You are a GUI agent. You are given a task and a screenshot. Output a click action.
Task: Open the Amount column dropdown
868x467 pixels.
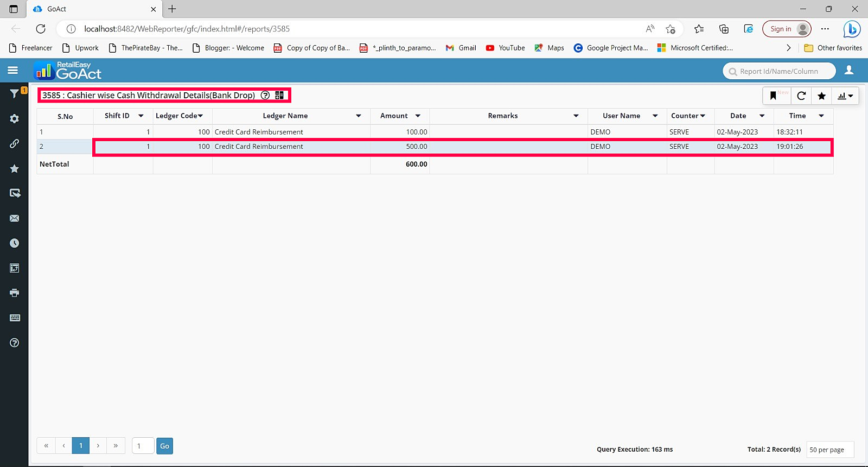click(x=418, y=116)
